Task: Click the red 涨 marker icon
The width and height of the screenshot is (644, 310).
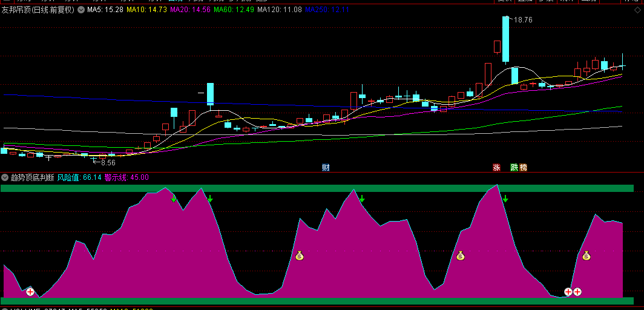Action: pyautogui.click(x=496, y=168)
